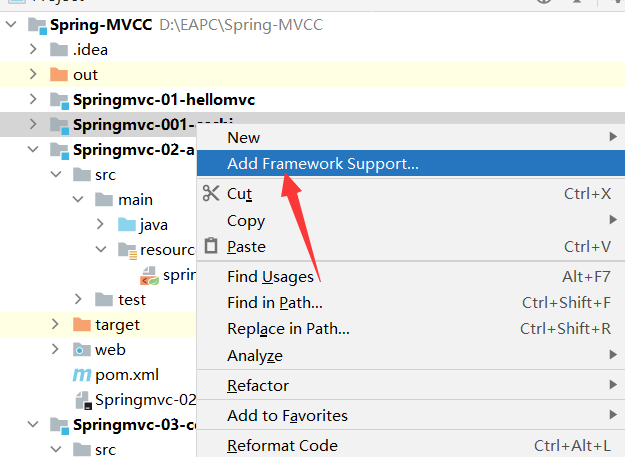This screenshot has height=457, width=625.
Task: Click the Springmvc-001 module folder icon
Action: (60, 126)
